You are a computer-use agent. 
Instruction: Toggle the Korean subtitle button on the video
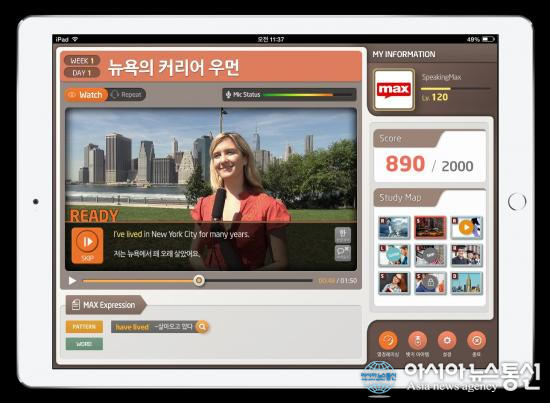click(x=343, y=235)
